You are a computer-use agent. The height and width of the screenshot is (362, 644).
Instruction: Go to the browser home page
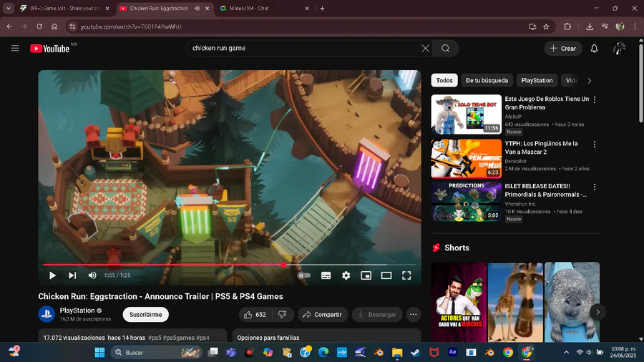pos(54,26)
